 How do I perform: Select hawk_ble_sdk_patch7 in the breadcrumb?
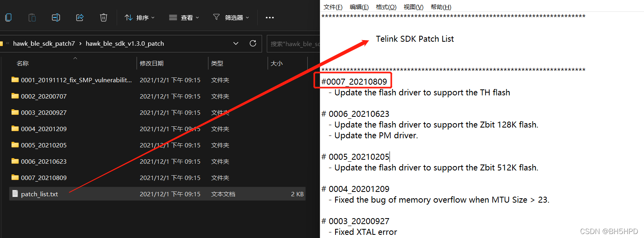[x=44, y=43]
